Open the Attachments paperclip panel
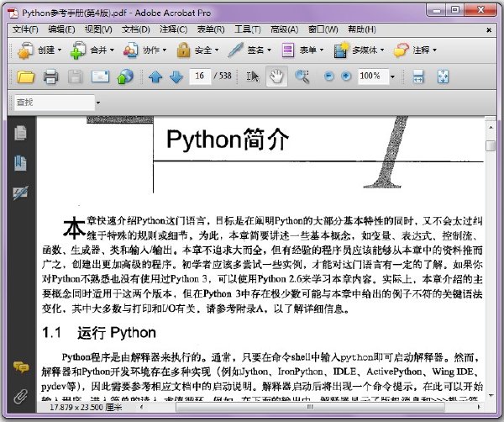The image size is (504, 422). tap(21, 397)
